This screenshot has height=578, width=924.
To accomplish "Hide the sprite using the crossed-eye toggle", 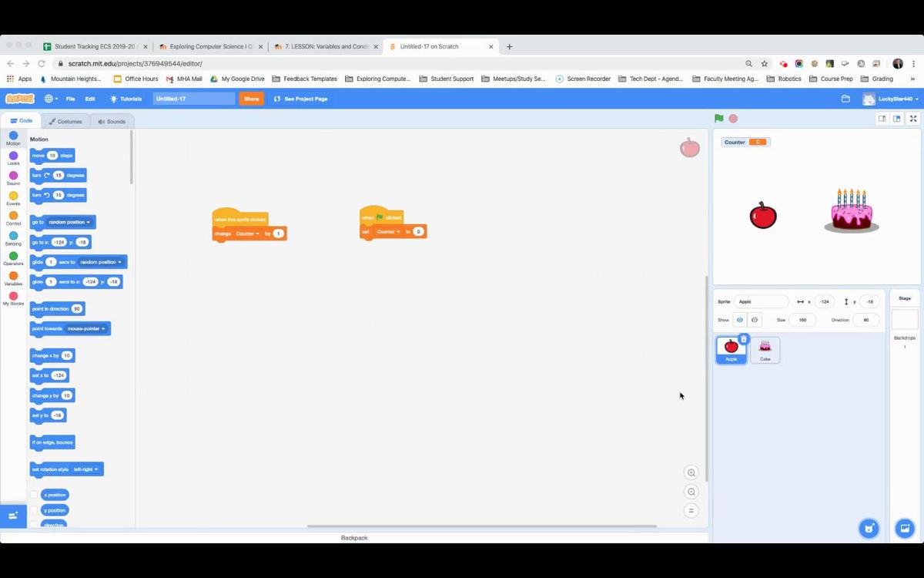I will [755, 320].
